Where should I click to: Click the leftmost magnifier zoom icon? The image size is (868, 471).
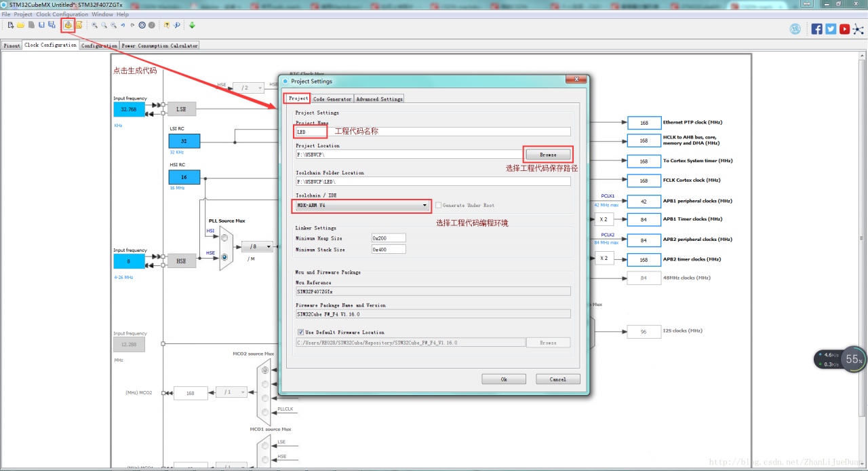click(x=95, y=25)
